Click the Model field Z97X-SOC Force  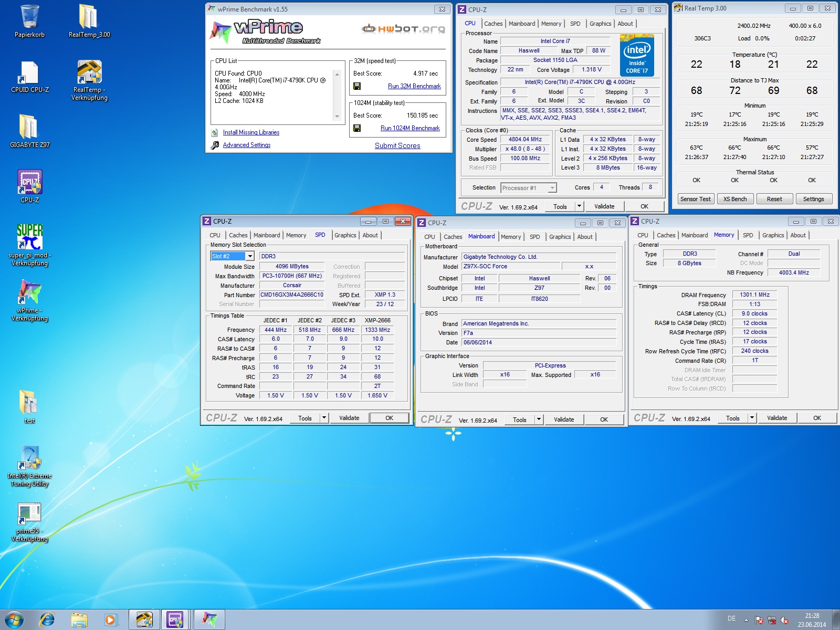pyautogui.click(x=511, y=267)
